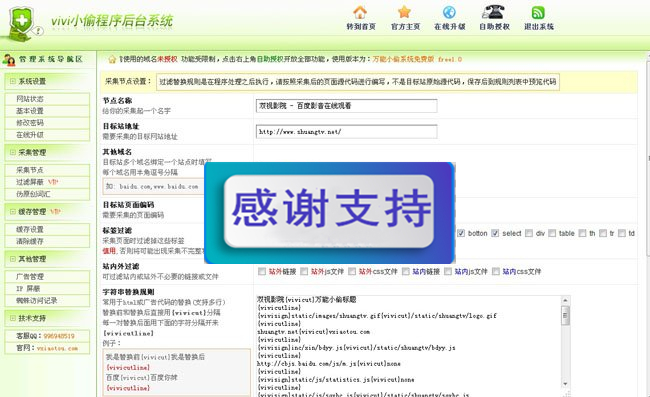The width and height of the screenshot is (650, 397).
Task: Enable the table tag filter checkbox
Action: click(x=552, y=233)
